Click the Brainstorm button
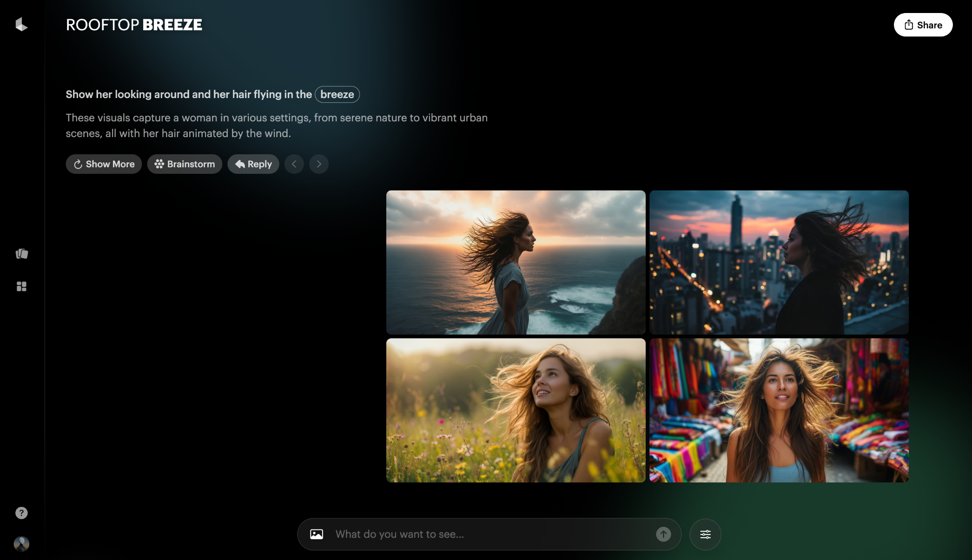The image size is (972, 560). coord(185,164)
